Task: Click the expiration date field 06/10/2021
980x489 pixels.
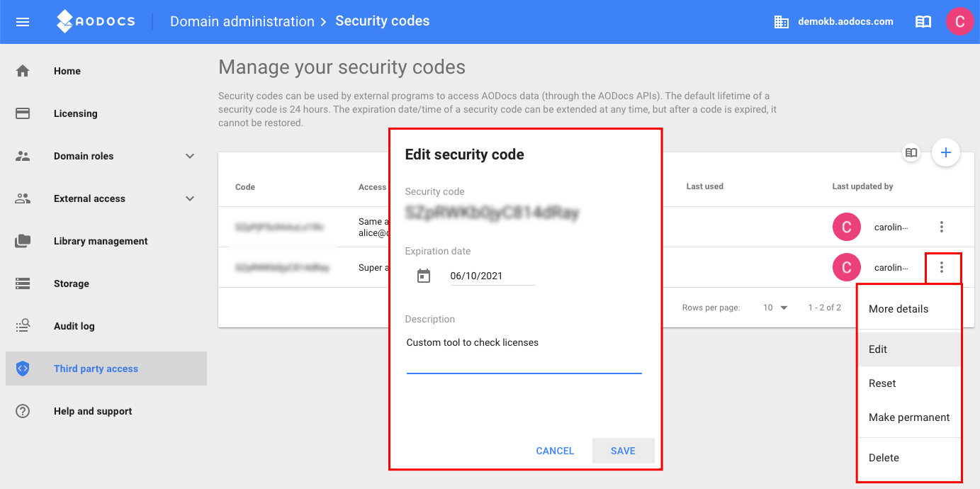Action: 492,276
